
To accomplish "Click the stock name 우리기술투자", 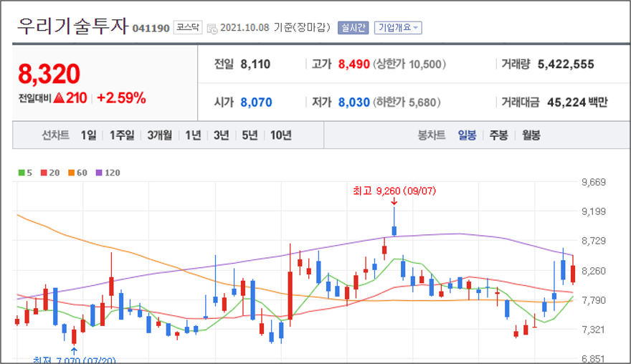I will click(x=72, y=27).
